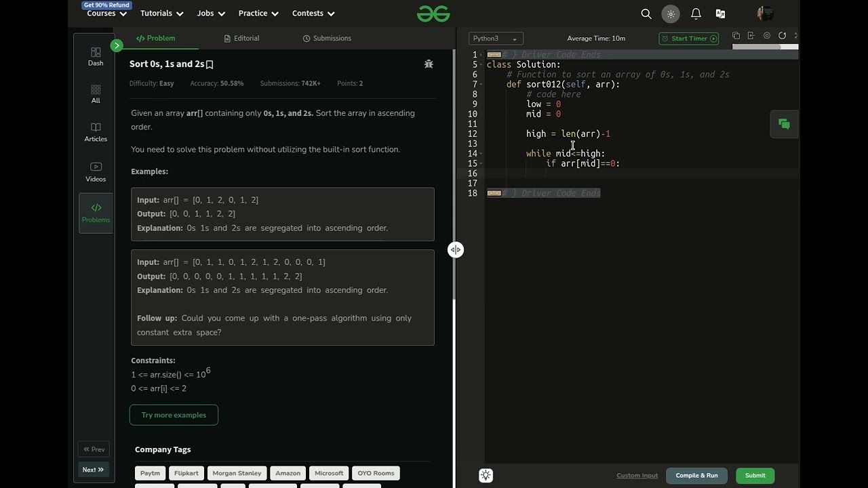Click the 'Difficulty: Easy' label
The image size is (868, 488).
point(152,83)
